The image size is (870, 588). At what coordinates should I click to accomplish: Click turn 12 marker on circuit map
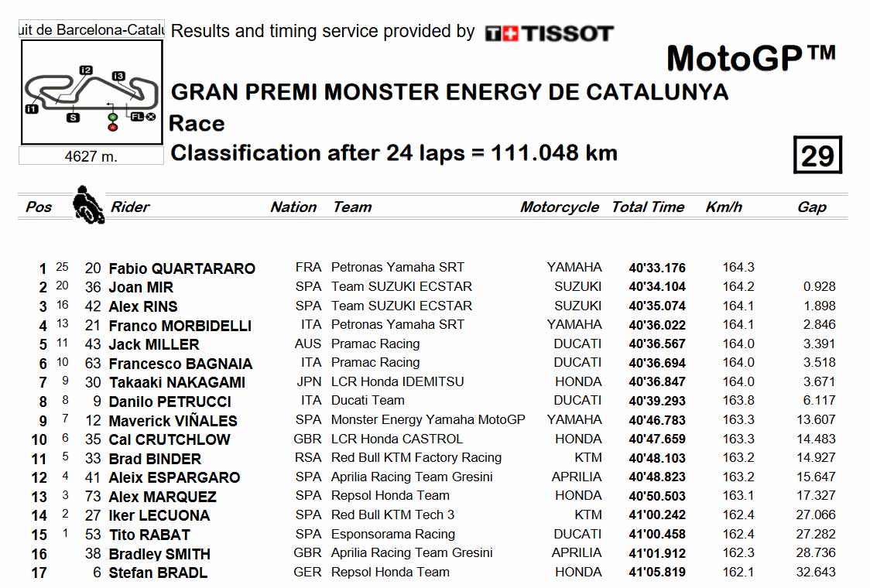(85, 70)
